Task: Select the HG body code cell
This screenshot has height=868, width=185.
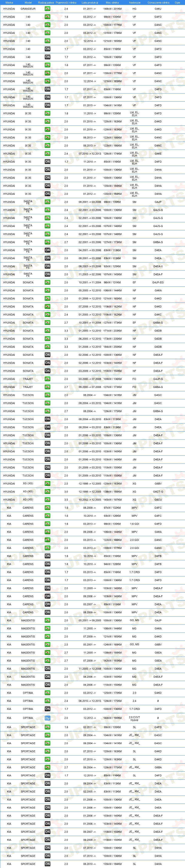Action: click(x=134, y=9)
